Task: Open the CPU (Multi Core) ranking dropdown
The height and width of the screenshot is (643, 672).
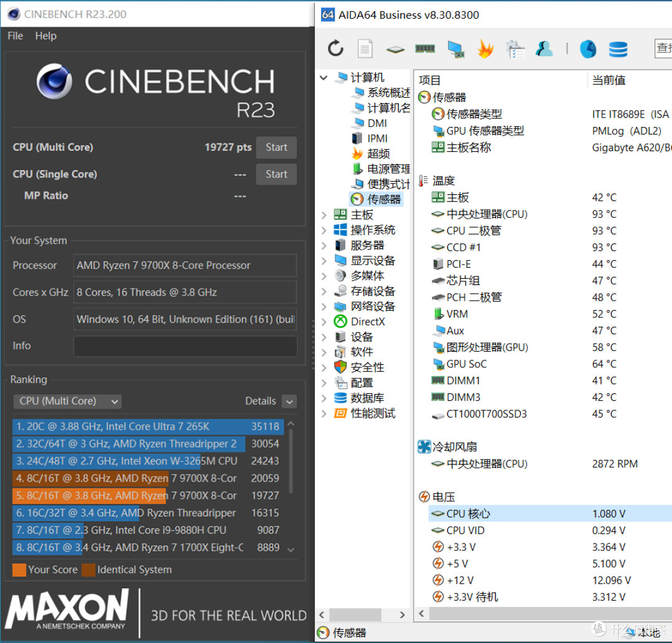Action: tap(67, 401)
